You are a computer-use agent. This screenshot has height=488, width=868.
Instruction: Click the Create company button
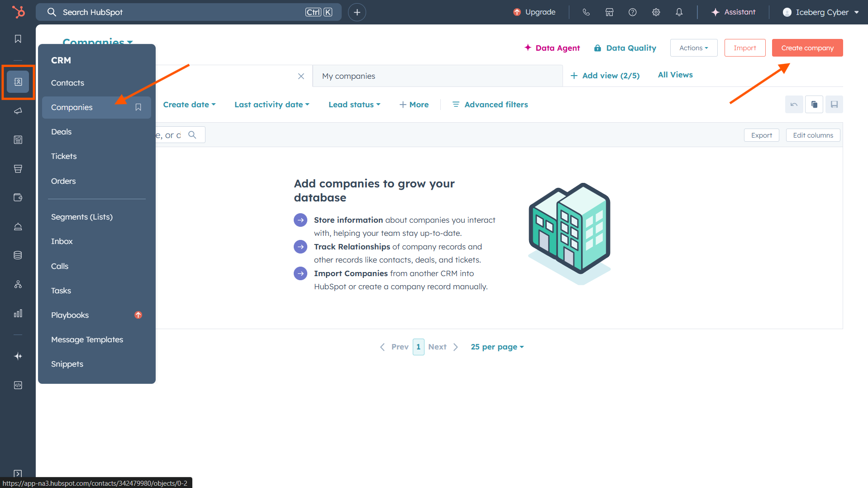[807, 48]
